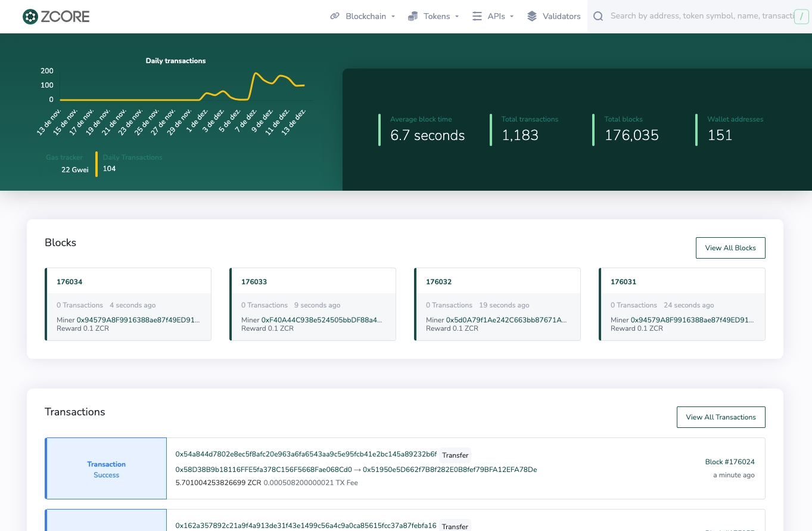This screenshot has height=531, width=812.
Task: Open block 176032 details
Action: 438,282
